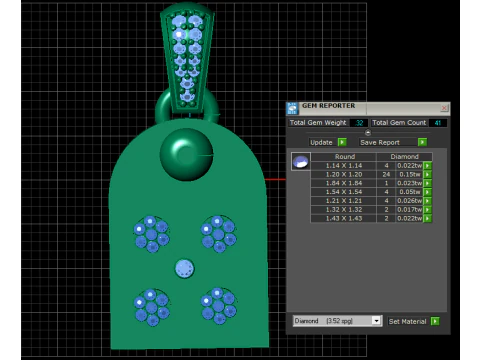The width and height of the screenshot is (480, 360).
Task: Click the Set Material label
Action: coord(408,321)
